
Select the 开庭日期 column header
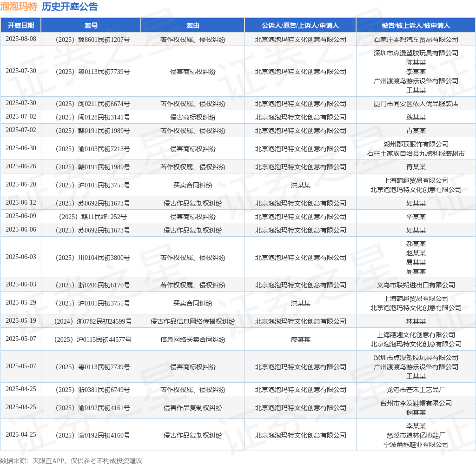coord(20,26)
